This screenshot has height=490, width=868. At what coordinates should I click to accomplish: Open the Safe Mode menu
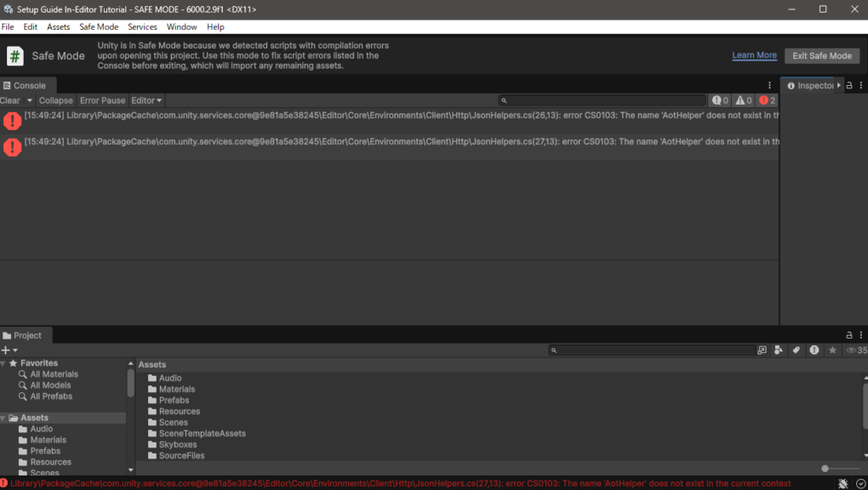[x=99, y=27]
